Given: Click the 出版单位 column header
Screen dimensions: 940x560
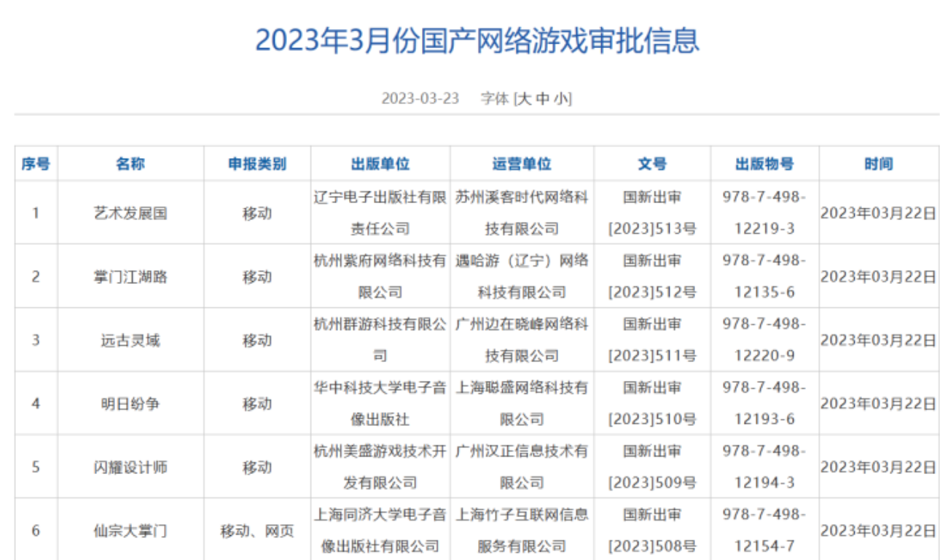Looking at the screenshot, I should (x=378, y=164).
